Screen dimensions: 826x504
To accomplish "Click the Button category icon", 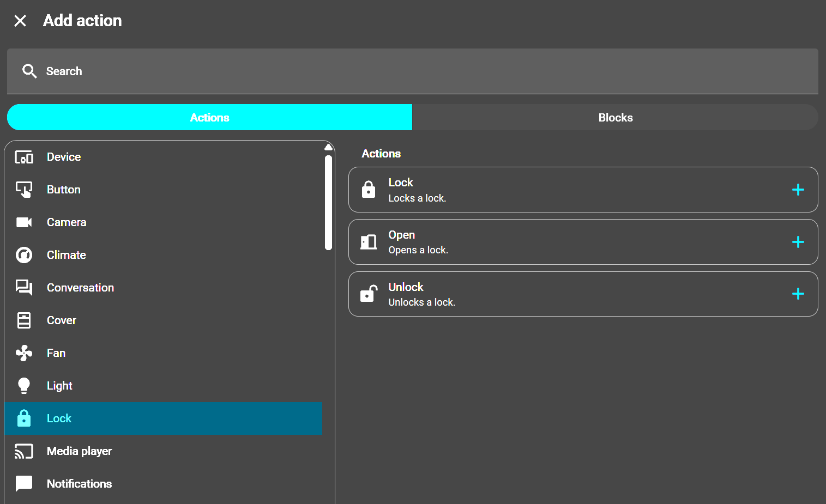I will (24, 190).
